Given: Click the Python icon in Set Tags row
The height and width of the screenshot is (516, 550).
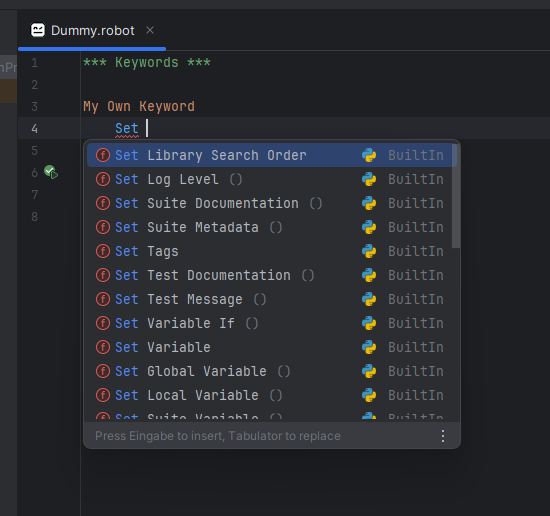Looking at the screenshot, I should [369, 251].
